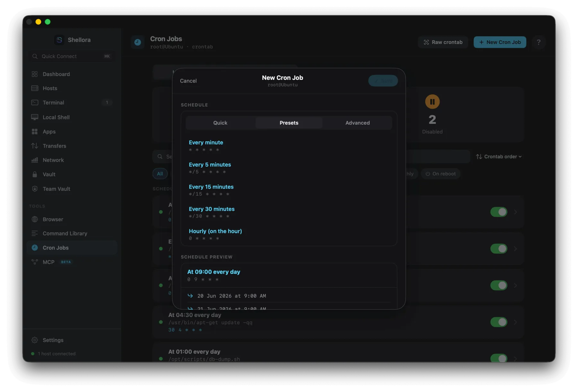Click the orange paused Disabled icon
Screen dimensions: 578x392
[x=432, y=102]
